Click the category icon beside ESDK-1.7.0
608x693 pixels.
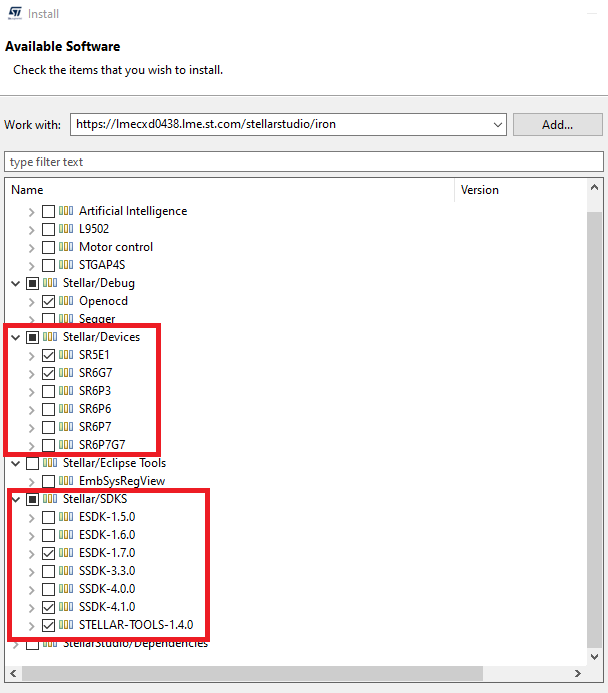tap(66, 553)
